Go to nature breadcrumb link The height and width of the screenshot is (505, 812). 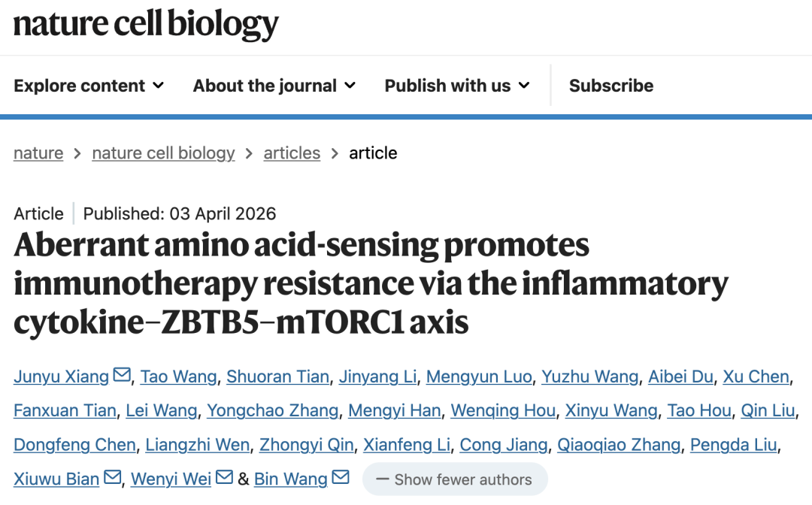pyautogui.click(x=38, y=153)
